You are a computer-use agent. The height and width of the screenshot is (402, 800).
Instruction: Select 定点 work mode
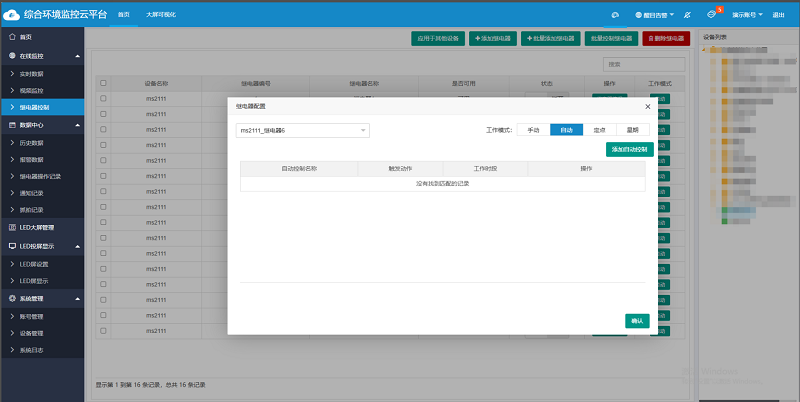click(599, 130)
